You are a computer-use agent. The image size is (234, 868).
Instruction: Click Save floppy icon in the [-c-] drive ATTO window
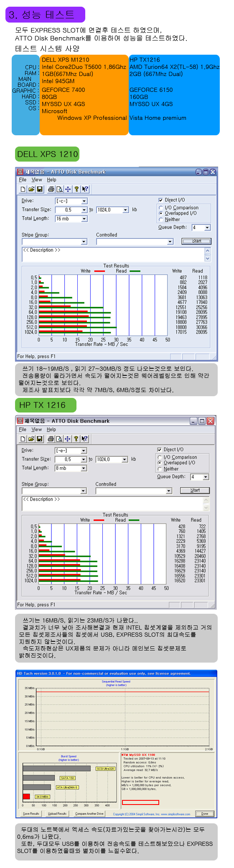tap(40, 189)
